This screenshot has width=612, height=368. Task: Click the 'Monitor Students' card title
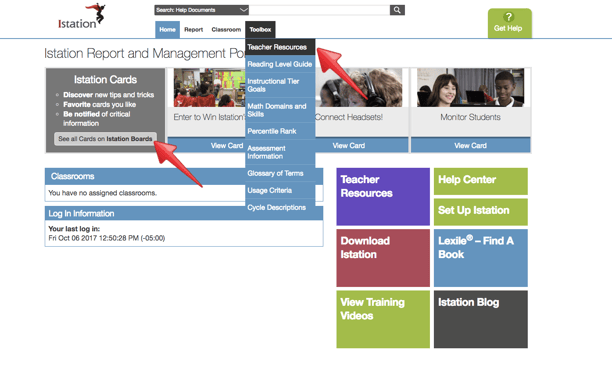coord(470,117)
